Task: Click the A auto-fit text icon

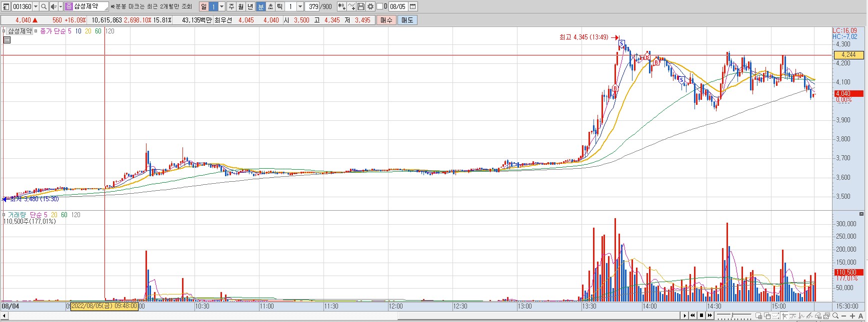Action: [x=860, y=316]
